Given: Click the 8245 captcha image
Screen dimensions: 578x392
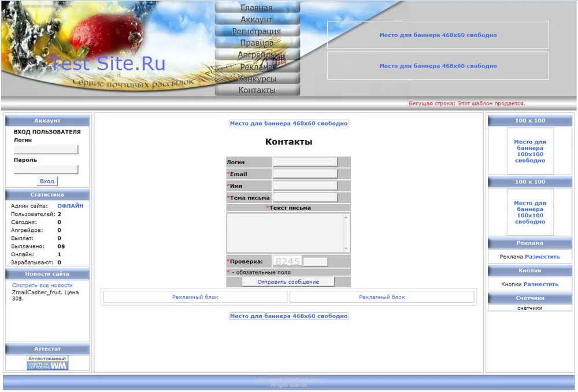Looking at the screenshot, I should click(287, 261).
